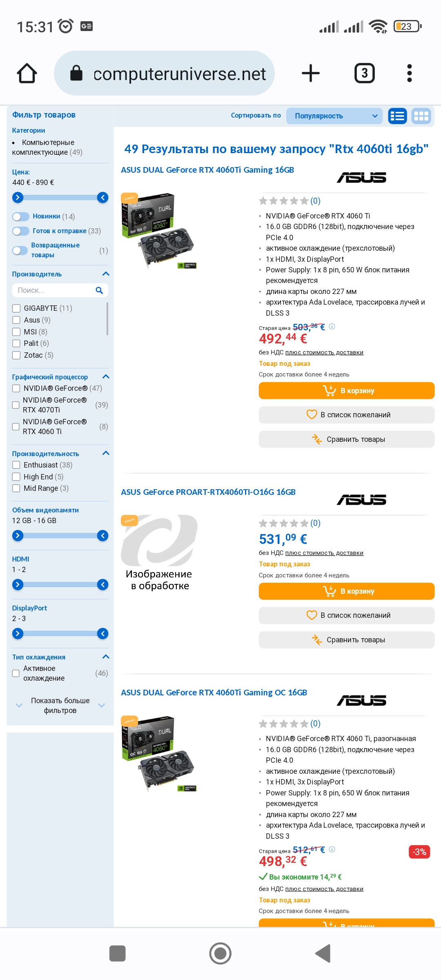441x980 pixels.
Task: Add ASUS DUAL RTX 4060Ti Gaming 16GB to cart
Action: [346, 391]
